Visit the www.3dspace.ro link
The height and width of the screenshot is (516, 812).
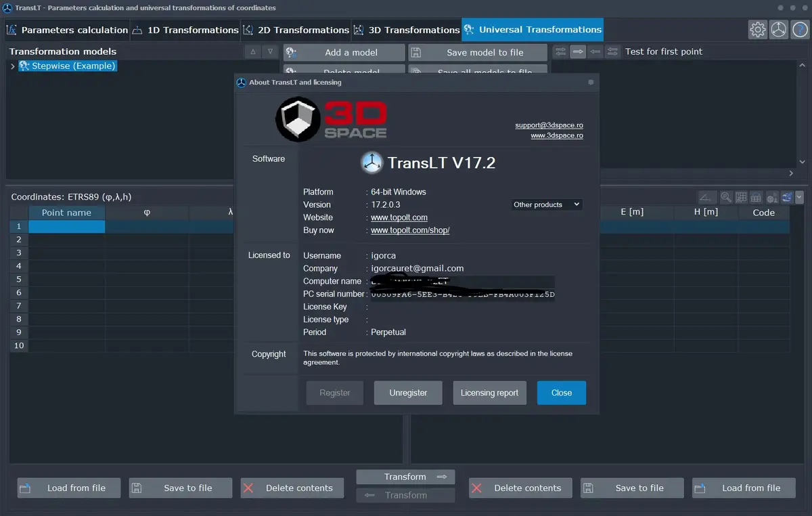coord(557,135)
